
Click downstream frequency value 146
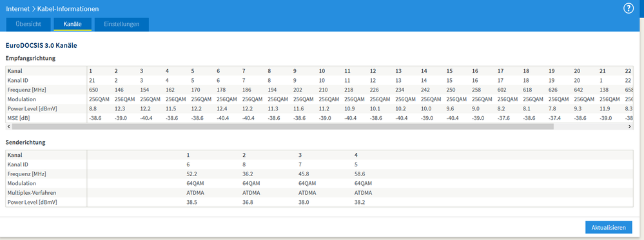pos(119,90)
